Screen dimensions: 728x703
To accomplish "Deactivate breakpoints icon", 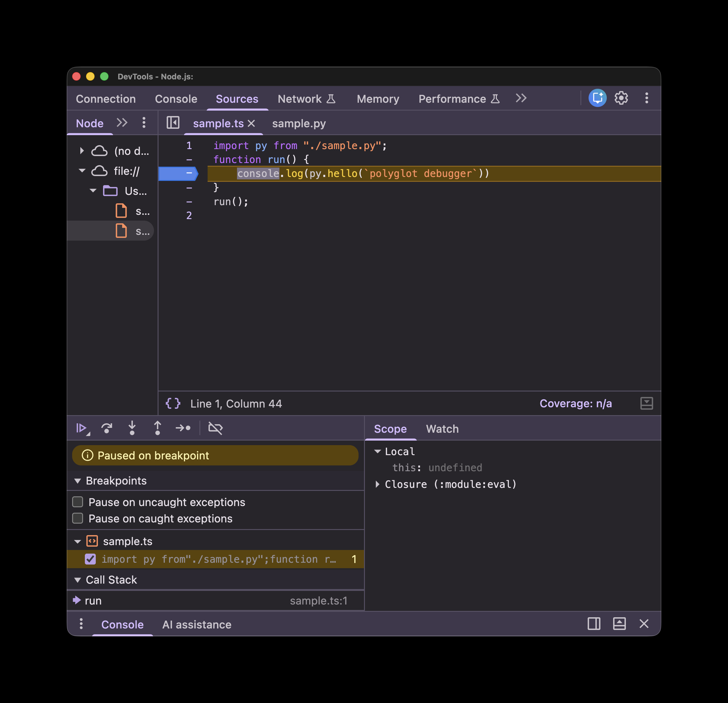I will (x=215, y=428).
